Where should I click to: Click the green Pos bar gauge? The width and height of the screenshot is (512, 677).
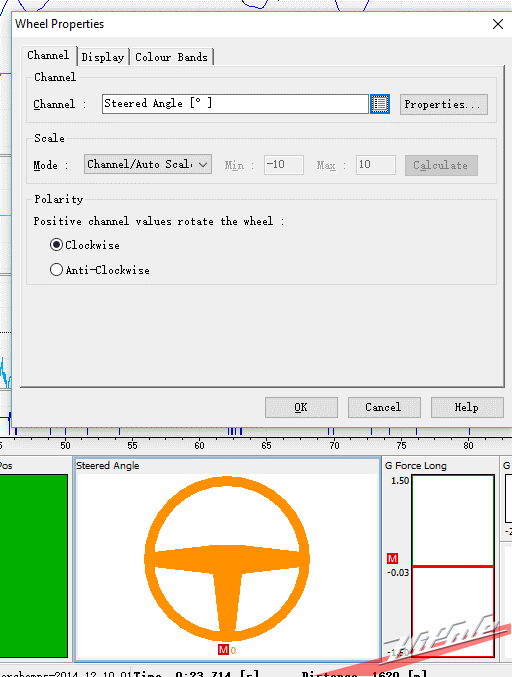tap(34, 566)
